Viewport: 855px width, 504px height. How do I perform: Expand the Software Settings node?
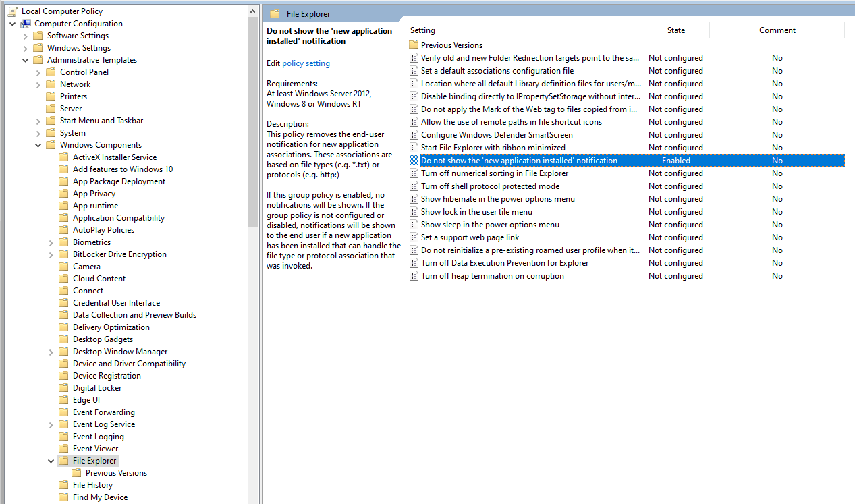click(26, 36)
